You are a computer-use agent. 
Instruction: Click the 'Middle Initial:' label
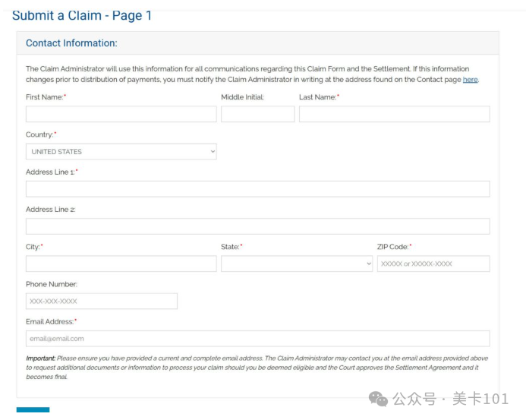point(243,97)
